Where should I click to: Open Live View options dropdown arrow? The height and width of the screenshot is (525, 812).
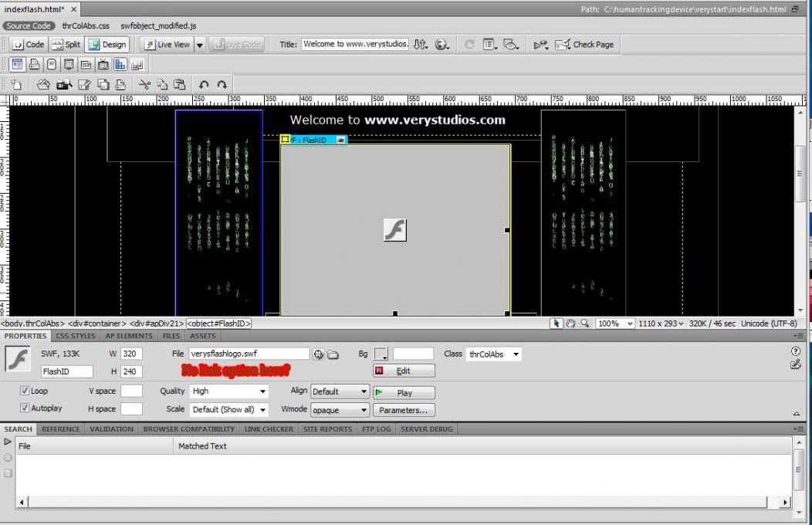[x=199, y=45]
